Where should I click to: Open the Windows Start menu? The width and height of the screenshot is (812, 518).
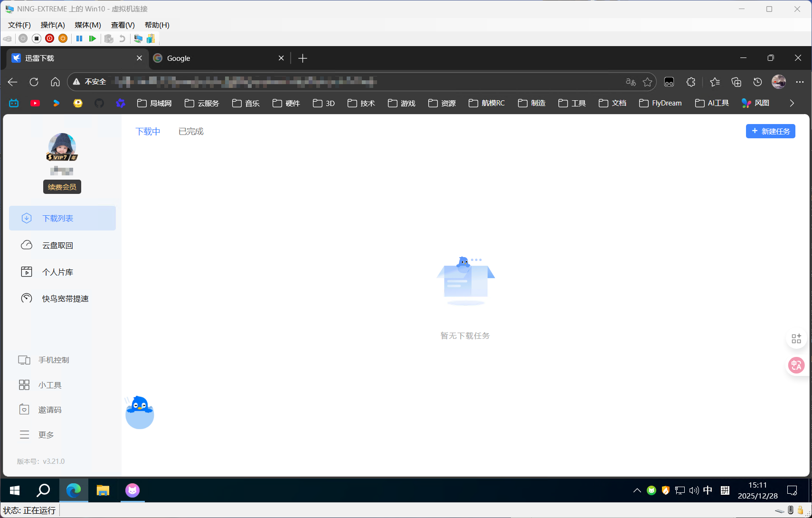(15, 490)
